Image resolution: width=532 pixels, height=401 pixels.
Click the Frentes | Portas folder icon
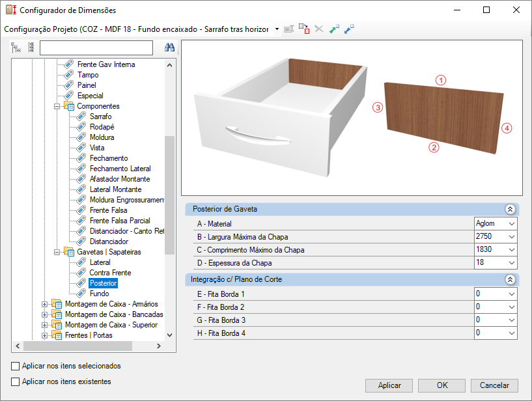pyautogui.click(x=57, y=335)
